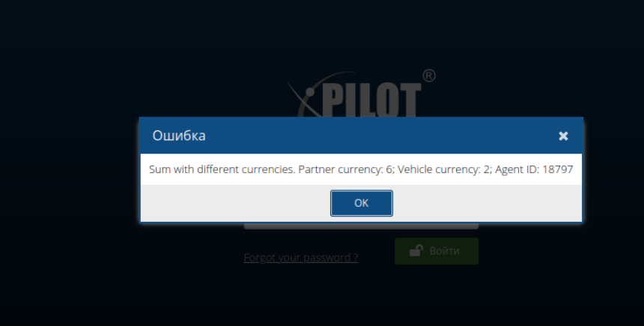Click the dimmed overlay right of the dialog

click(x=613, y=169)
